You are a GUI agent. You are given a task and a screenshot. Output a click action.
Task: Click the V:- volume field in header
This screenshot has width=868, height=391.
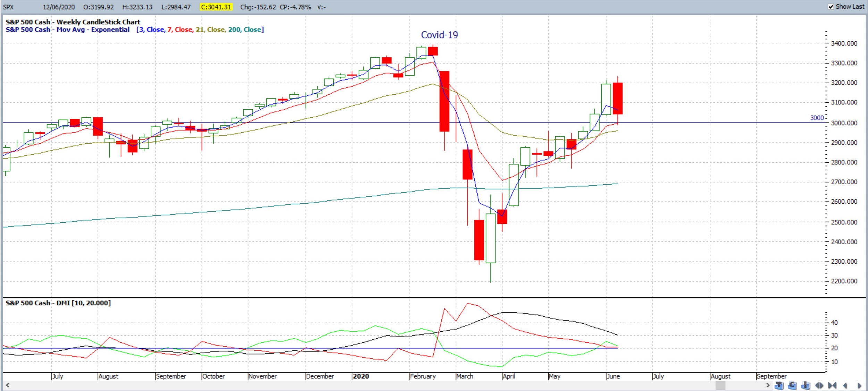[x=321, y=7]
